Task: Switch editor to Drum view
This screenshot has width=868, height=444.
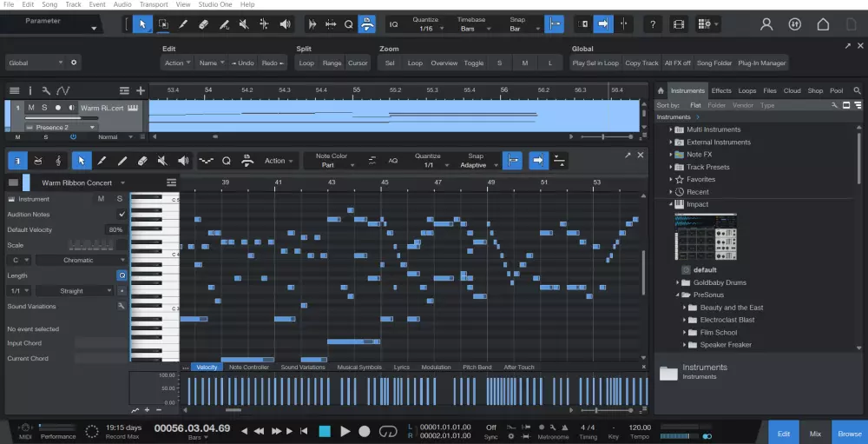Action: tap(39, 161)
